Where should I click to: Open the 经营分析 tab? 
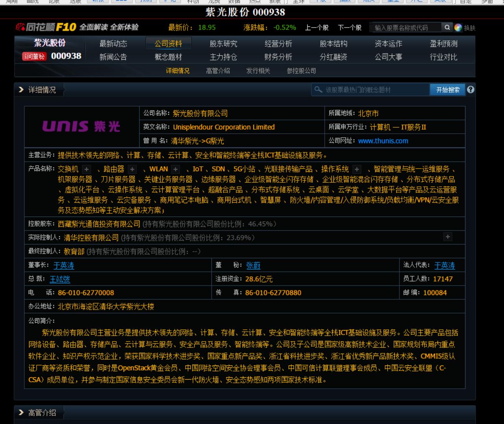(x=278, y=44)
